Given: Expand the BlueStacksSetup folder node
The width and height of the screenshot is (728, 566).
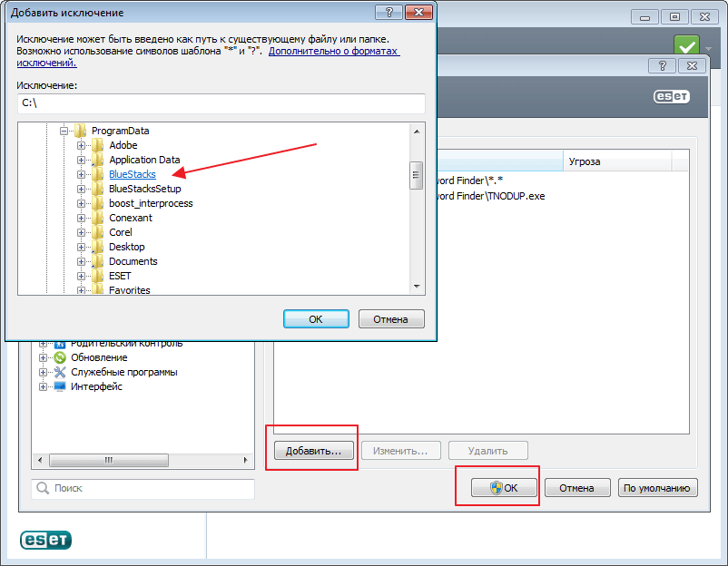Looking at the screenshot, I should coord(82,189).
